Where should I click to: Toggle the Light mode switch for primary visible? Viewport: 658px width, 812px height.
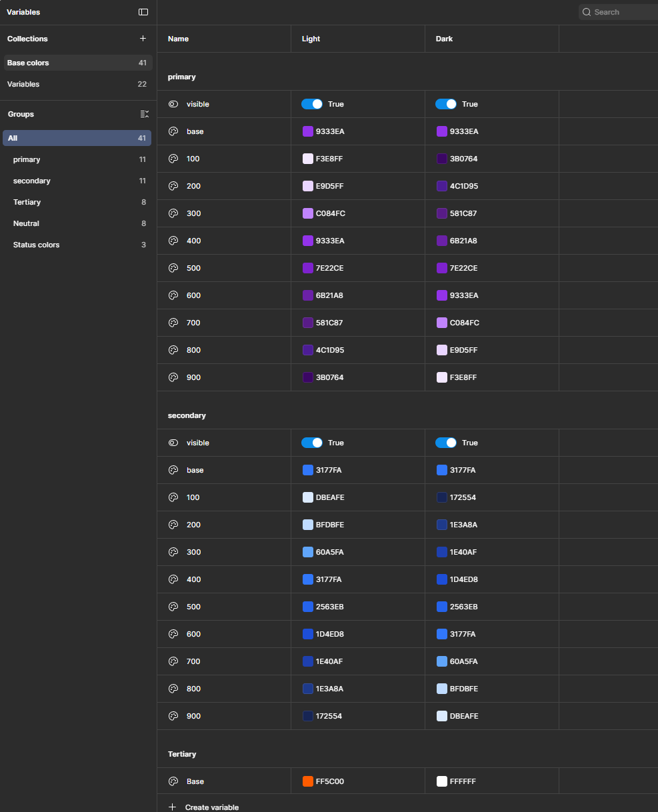311,104
